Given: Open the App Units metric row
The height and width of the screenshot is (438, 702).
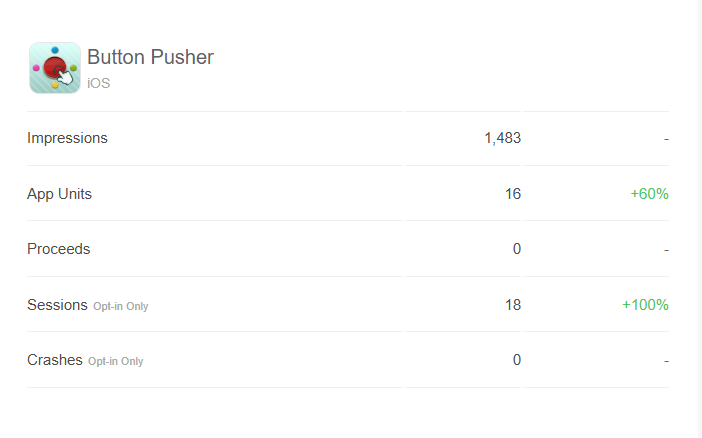Looking at the screenshot, I should click(x=348, y=193).
